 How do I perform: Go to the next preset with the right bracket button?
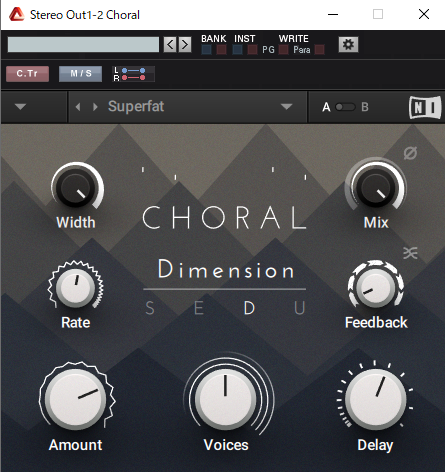(185, 44)
